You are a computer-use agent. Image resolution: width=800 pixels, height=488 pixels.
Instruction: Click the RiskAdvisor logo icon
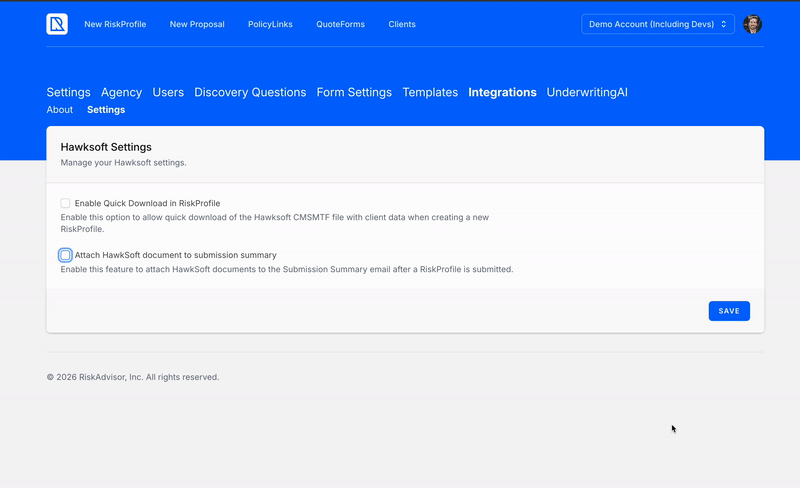[x=57, y=24]
